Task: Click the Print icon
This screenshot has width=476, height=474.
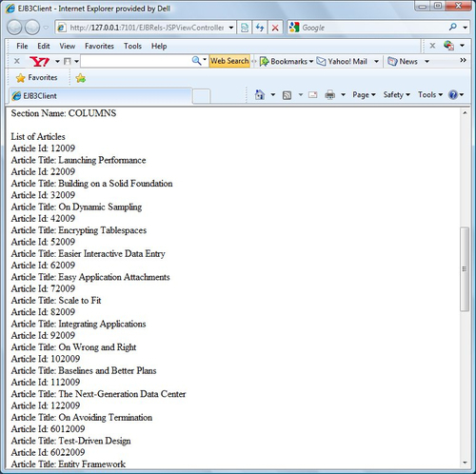Action: coord(330,95)
